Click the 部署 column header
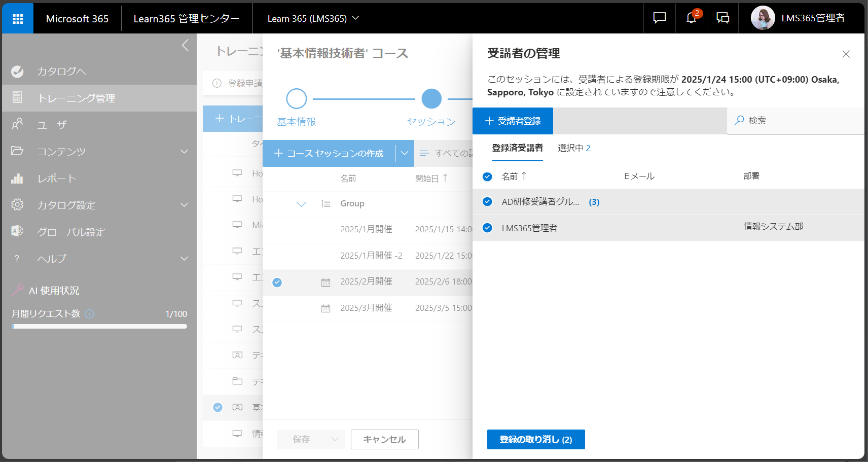The height and width of the screenshot is (462, 868). click(x=751, y=176)
